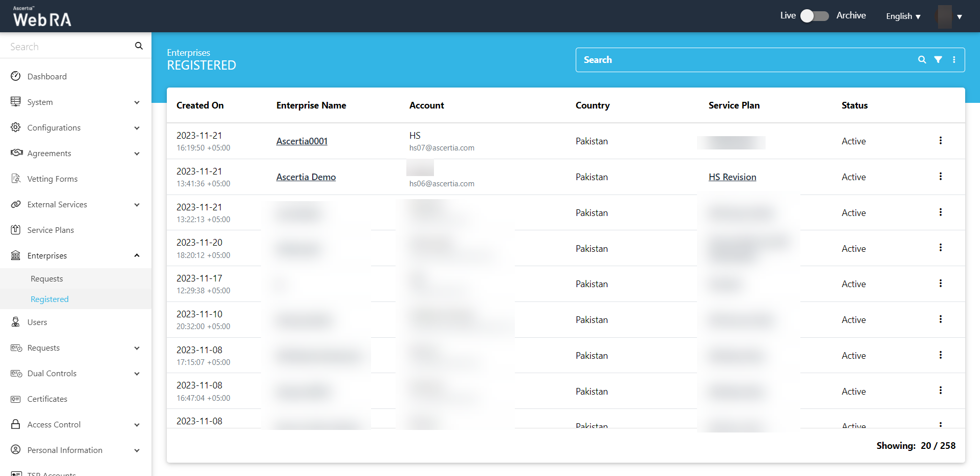This screenshot has width=980, height=476.
Task: Click the Dashboard gauge icon
Action: pos(16,76)
